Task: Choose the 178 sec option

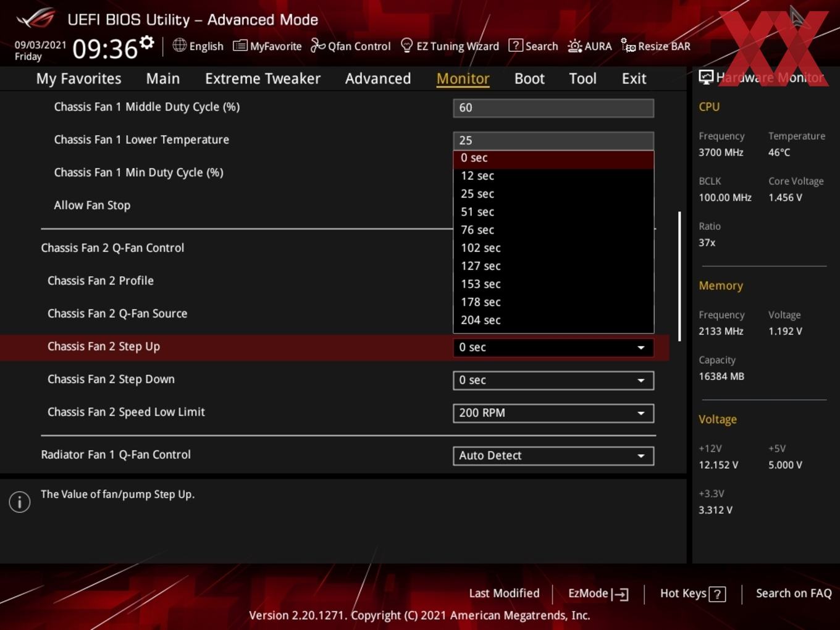Action: [x=553, y=302]
